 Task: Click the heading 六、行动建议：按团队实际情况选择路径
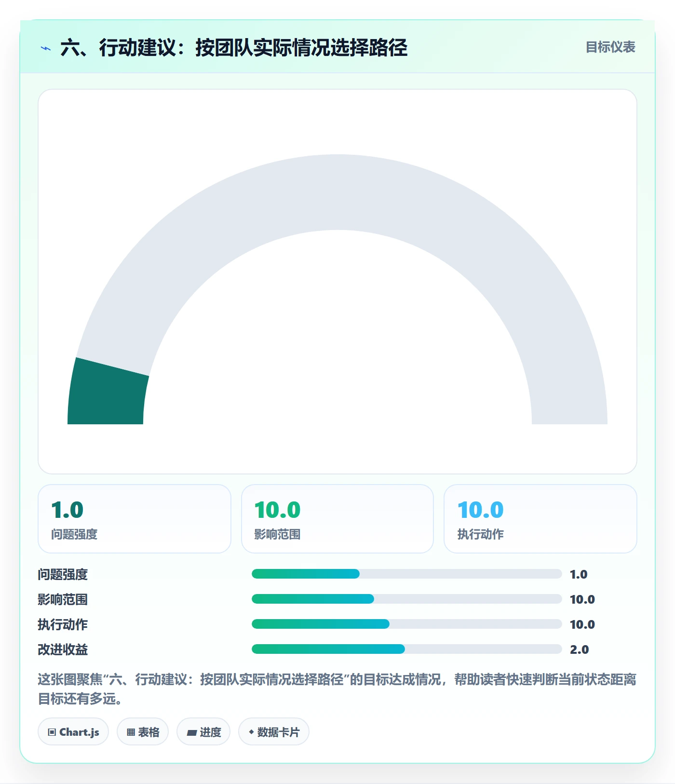click(x=234, y=48)
